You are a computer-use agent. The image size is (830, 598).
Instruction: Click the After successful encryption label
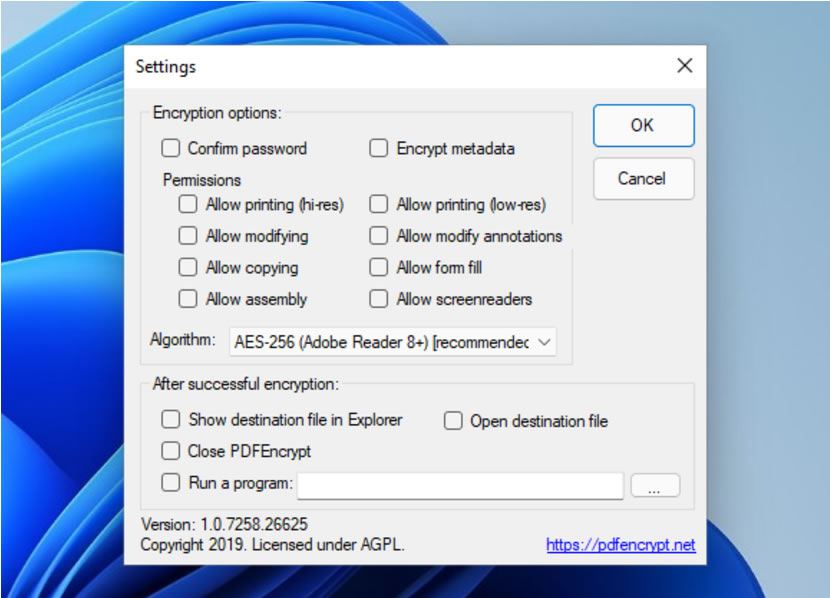click(x=246, y=384)
